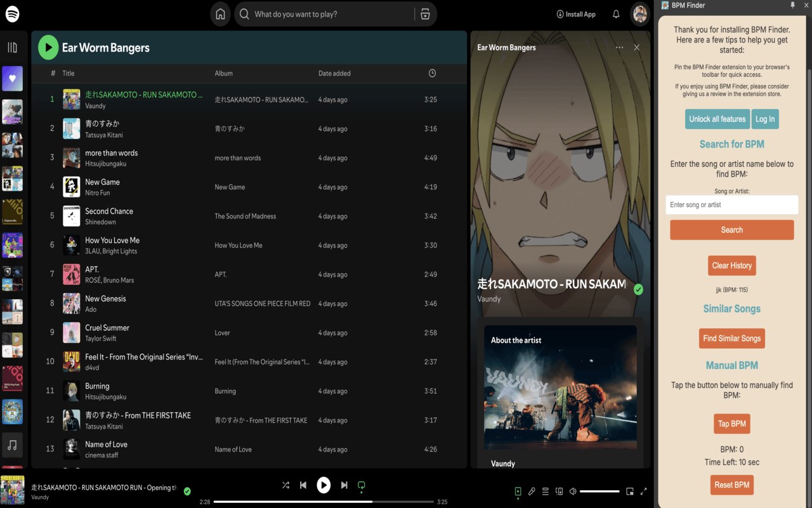Select the track 'more than words'
The width and height of the screenshot is (812, 508).
tap(111, 153)
